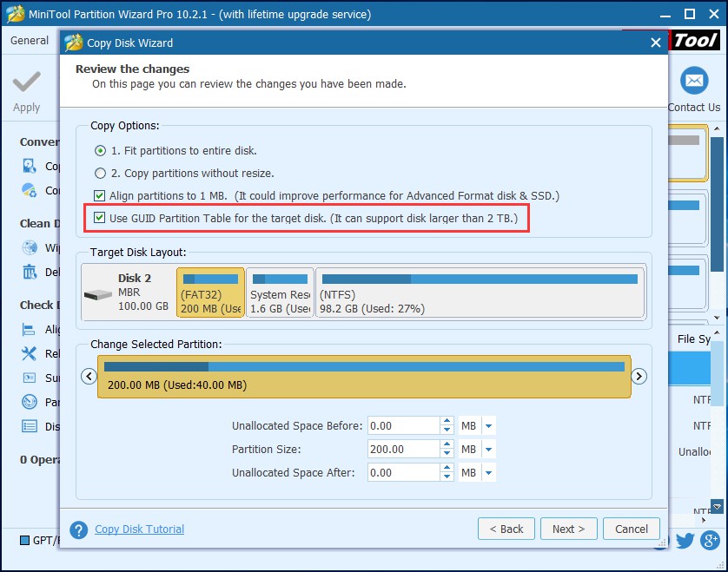Select the NTFS 98.2 GB partition block
This screenshot has height=572, width=728.
[480, 293]
